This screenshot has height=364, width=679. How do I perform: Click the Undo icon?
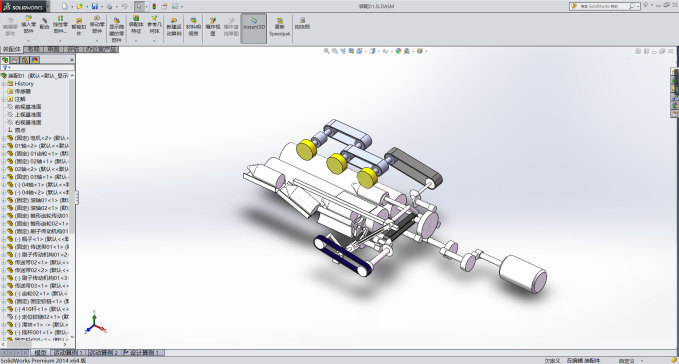124,6
